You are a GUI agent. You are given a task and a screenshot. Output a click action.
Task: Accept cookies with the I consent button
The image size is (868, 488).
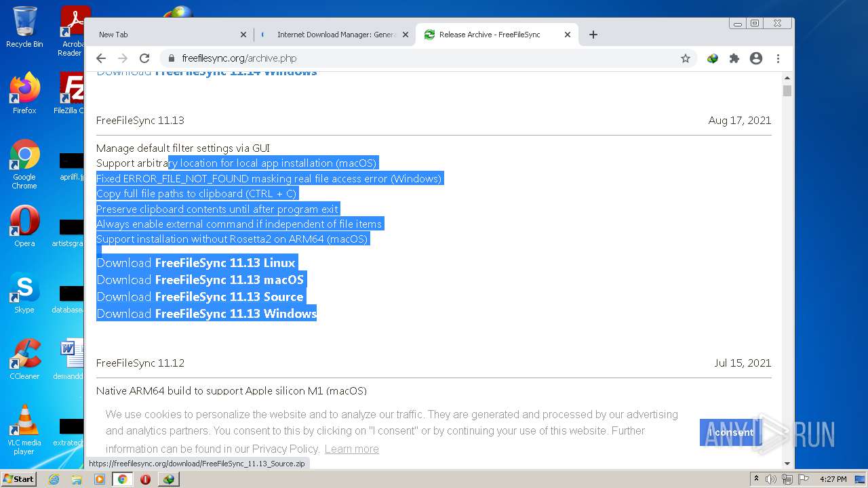coord(731,432)
